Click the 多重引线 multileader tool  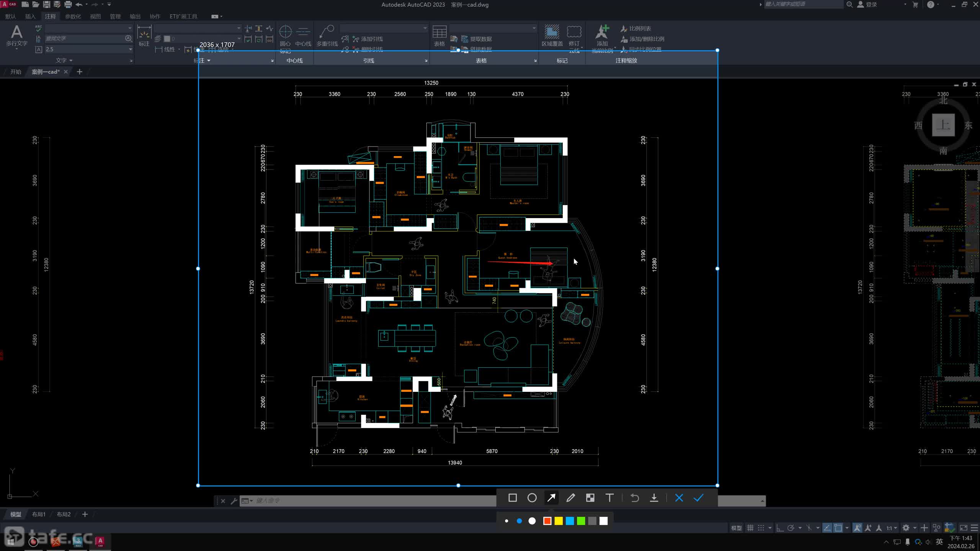pos(327,36)
